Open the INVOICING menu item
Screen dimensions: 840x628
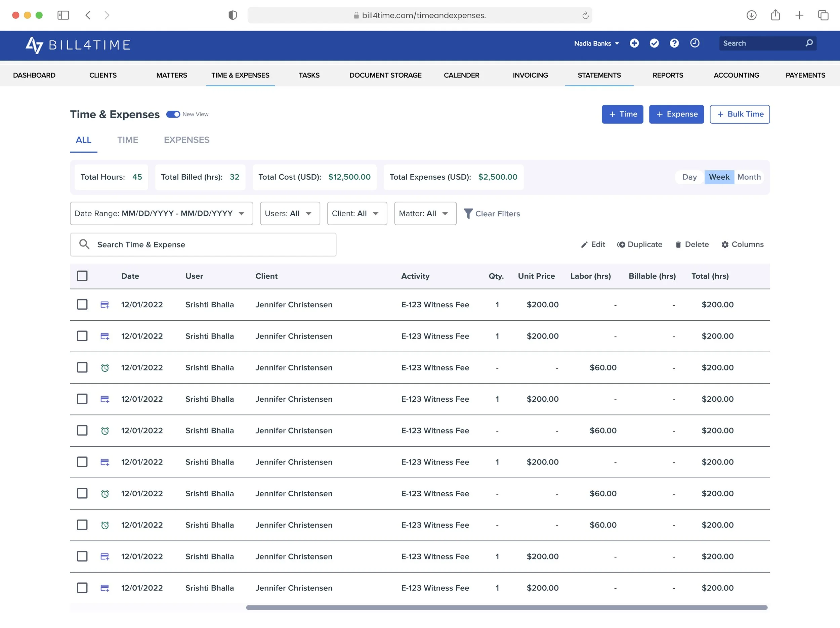(x=530, y=75)
